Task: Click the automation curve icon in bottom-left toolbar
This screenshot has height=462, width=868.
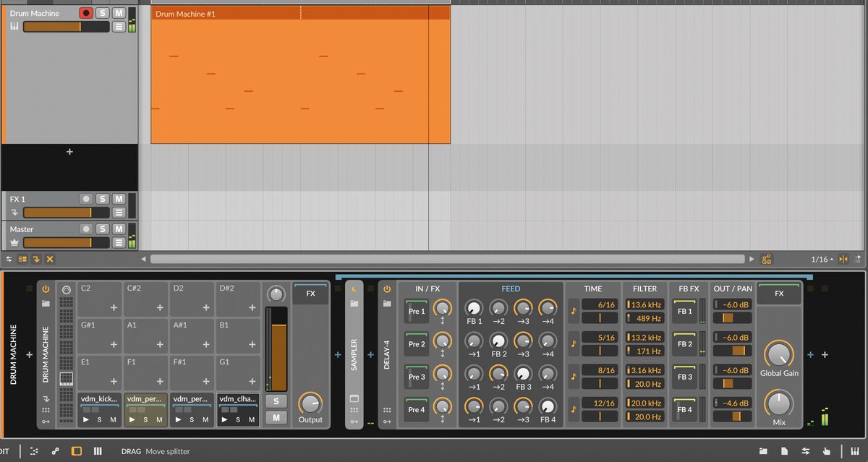Action: pos(56,450)
